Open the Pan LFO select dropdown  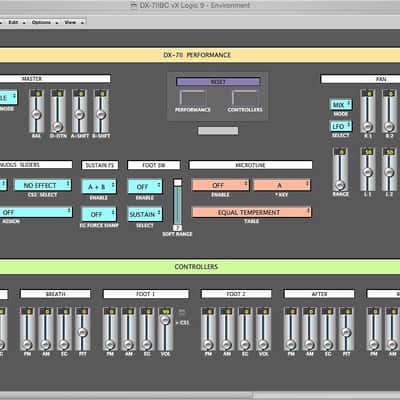[341, 126]
